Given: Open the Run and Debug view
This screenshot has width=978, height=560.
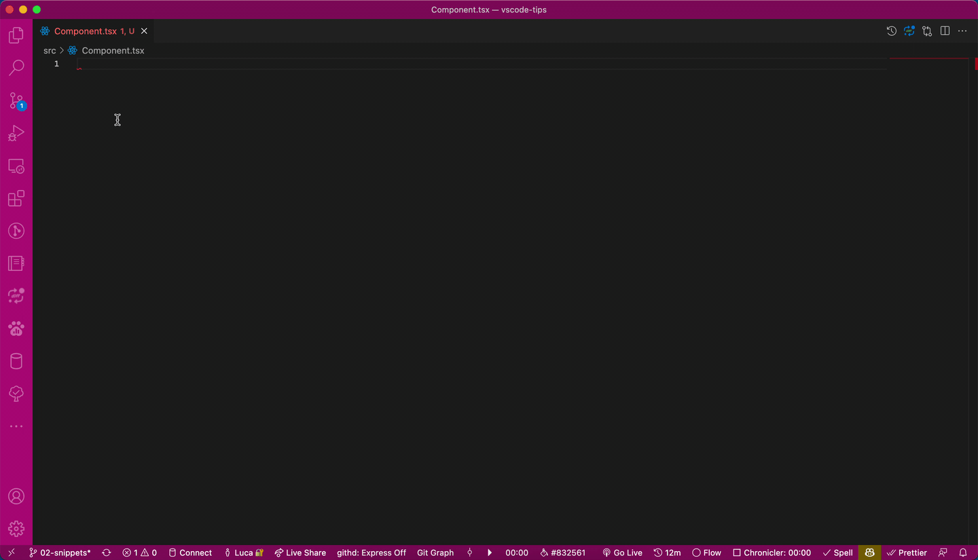Looking at the screenshot, I should click(16, 133).
